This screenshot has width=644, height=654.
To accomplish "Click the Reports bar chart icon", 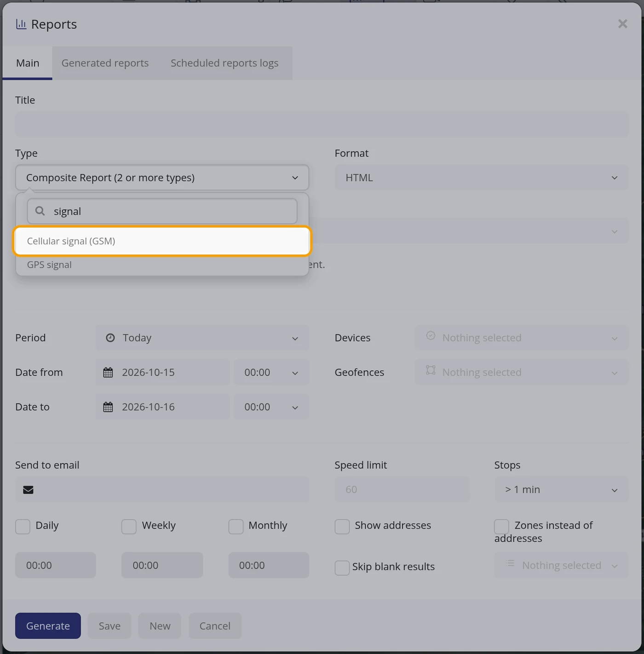I will tap(21, 24).
